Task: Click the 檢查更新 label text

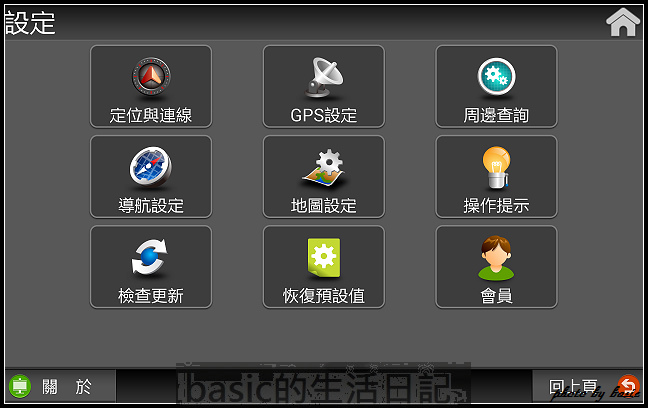Action: coord(151,296)
